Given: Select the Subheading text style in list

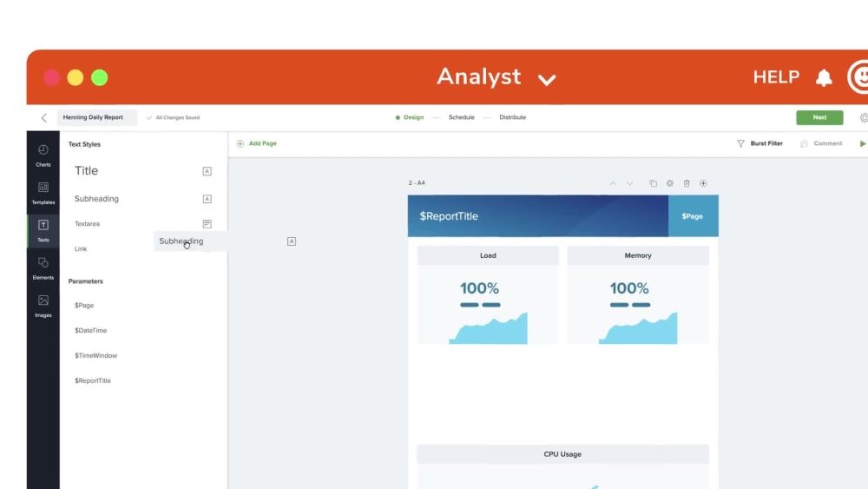Looking at the screenshot, I should pos(96,199).
